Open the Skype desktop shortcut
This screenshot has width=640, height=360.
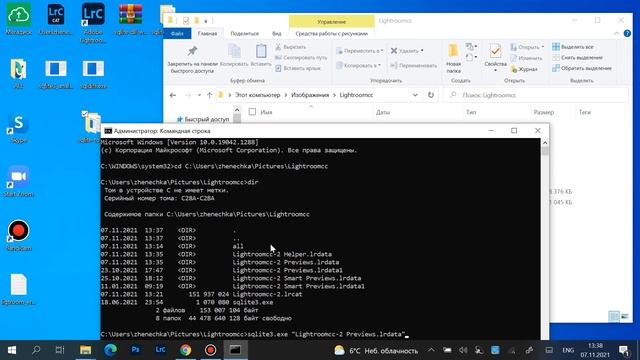(x=19, y=129)
